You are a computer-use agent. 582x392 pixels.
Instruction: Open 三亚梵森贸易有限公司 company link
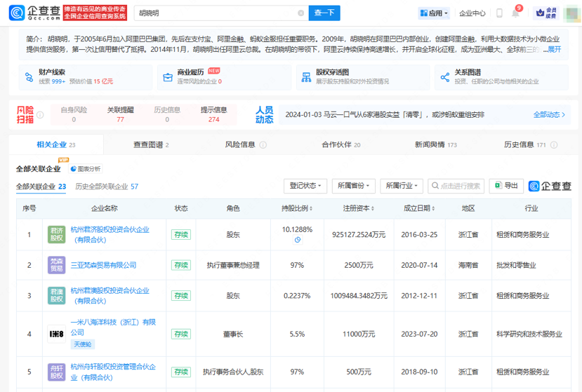[103, 265]
